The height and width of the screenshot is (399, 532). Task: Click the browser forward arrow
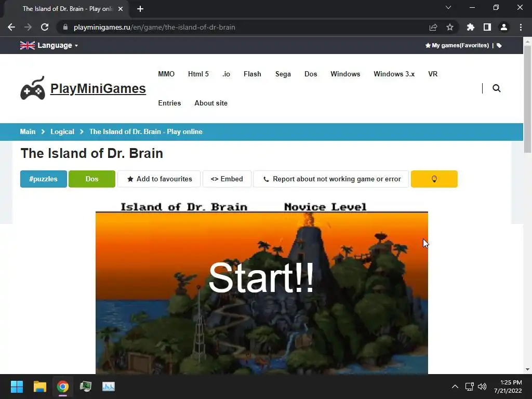click(x=28, y=27)
